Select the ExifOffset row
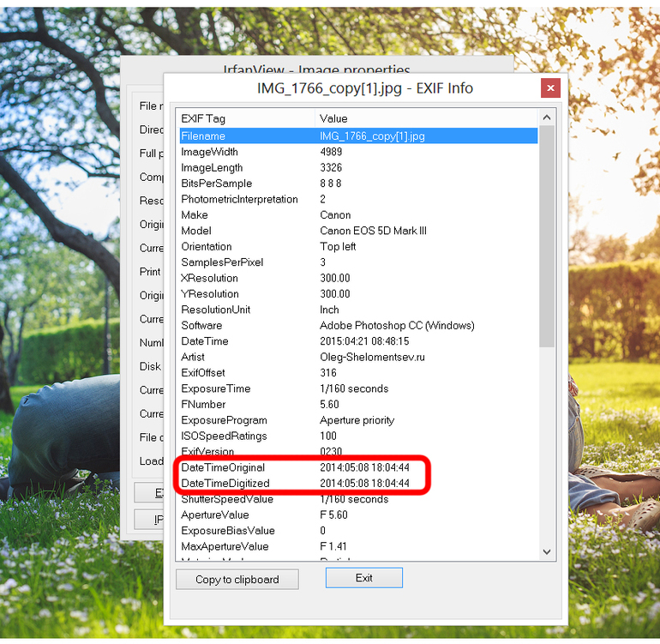 click(358, 373)
